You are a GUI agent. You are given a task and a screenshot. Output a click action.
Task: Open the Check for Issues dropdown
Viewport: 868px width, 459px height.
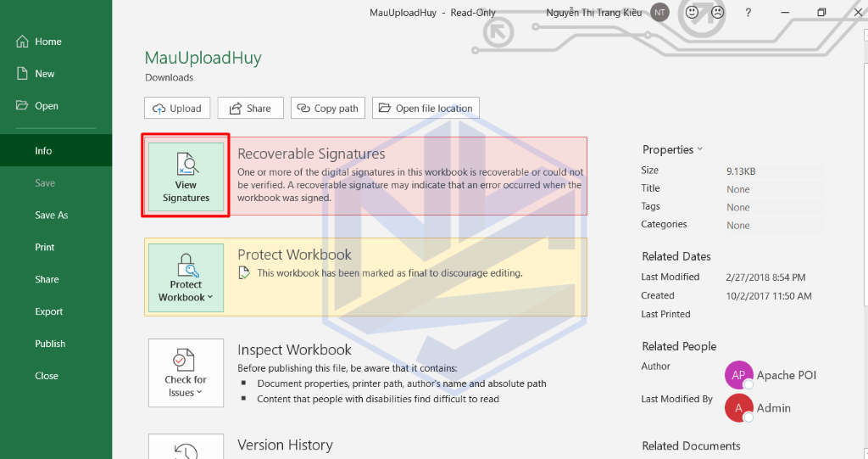pyautogui.click(x=186, y=373)
